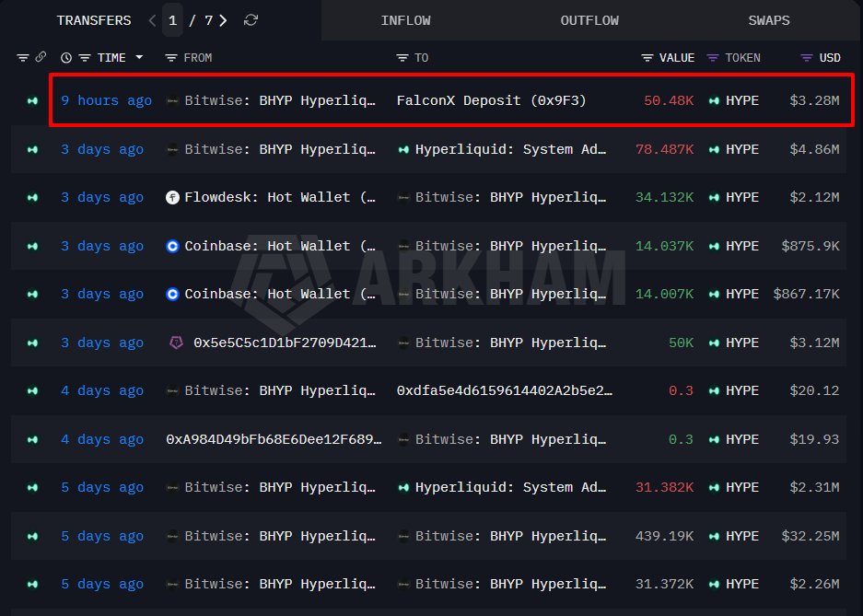Screen dimensions: 863x616
Task: Click chain icon on 439.19K row
Action: [x=32, y=536]
